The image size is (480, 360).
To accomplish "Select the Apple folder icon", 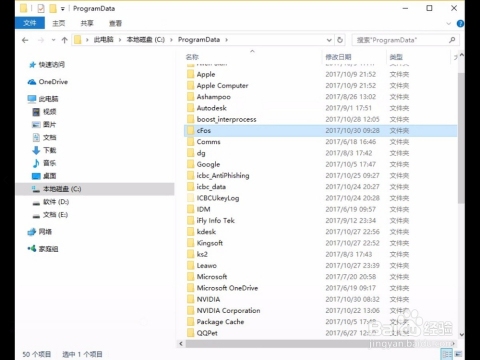I will point(191,74).
